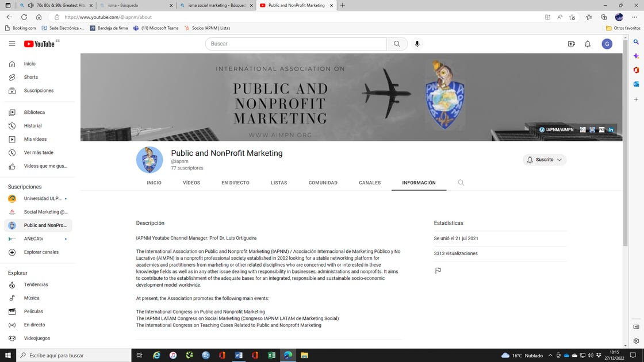
Task: Show hidden system tray icons
Action: coord(550,356)
